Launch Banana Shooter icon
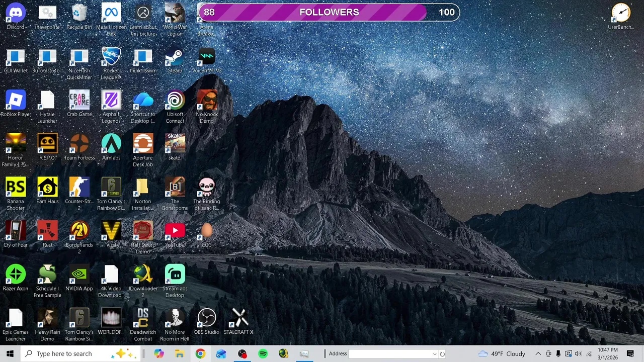Image resolution: width=644 pixels, height=362 pixels. pos(16,194)
